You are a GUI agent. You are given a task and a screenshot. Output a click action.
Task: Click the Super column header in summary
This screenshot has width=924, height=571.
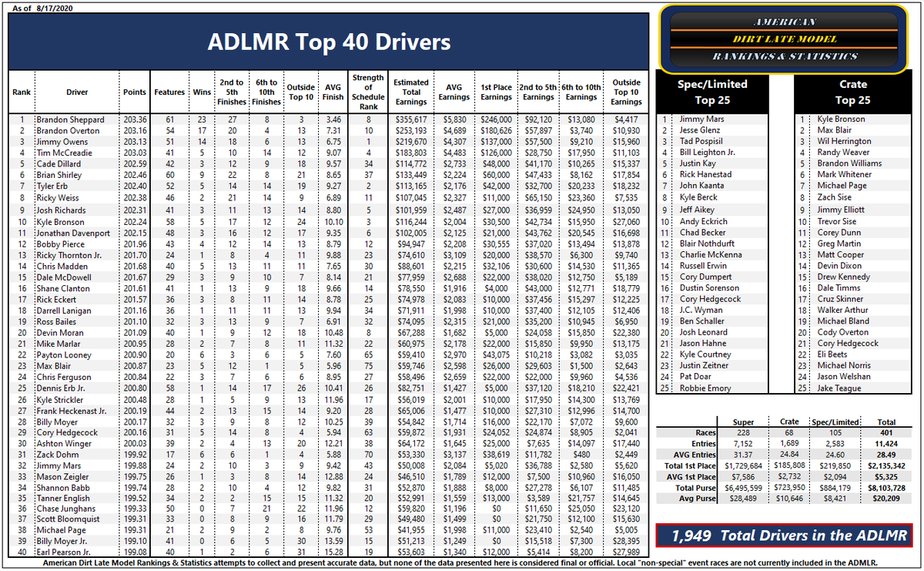click(743, 422)
